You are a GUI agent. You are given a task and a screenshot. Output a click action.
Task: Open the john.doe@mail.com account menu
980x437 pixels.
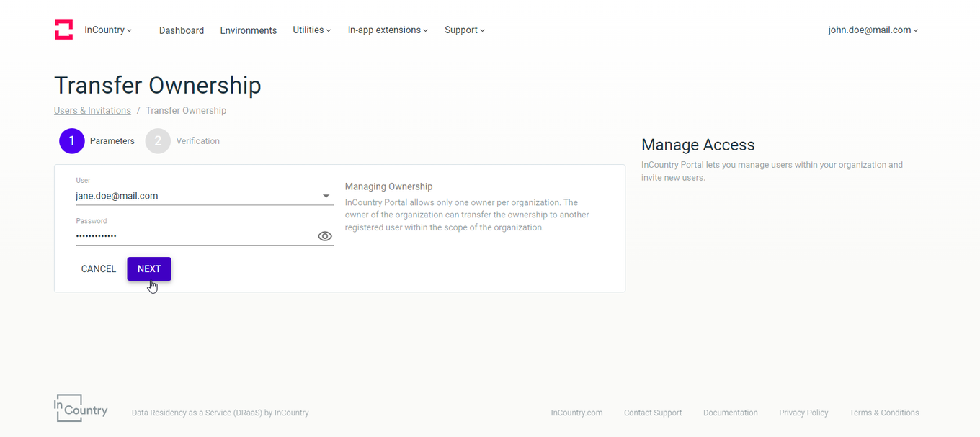[x=873, y=30]
